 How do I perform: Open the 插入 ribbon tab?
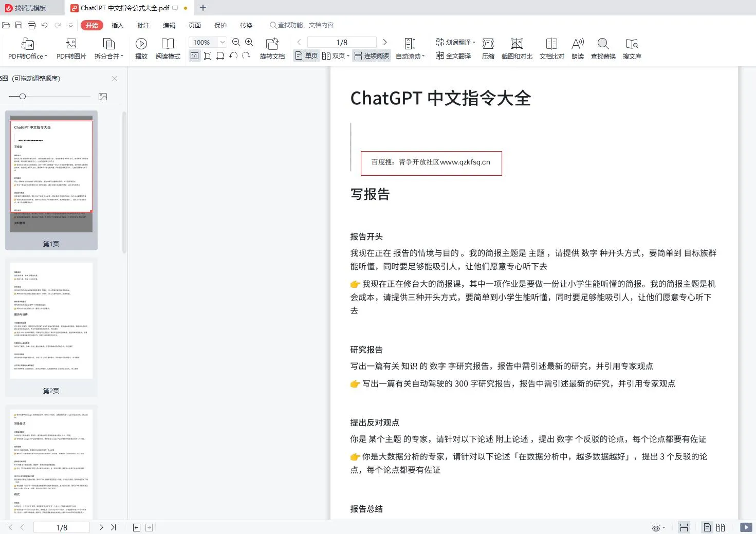(118, 25)
